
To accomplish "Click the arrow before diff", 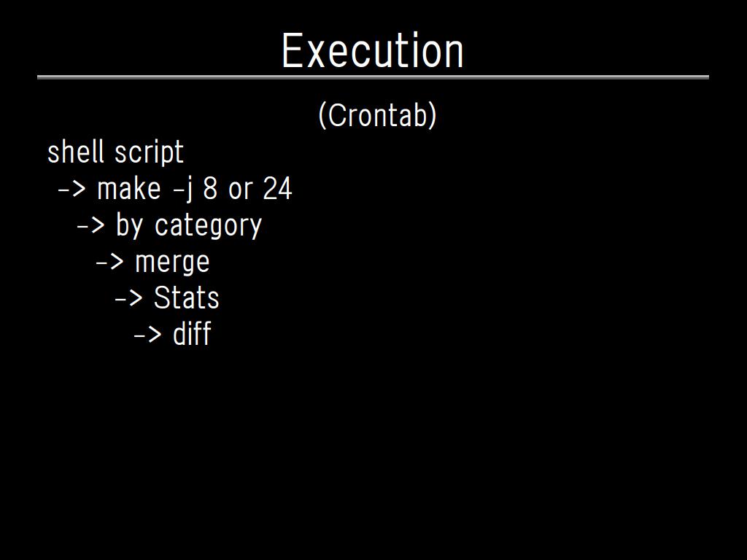I will (147, 335).
